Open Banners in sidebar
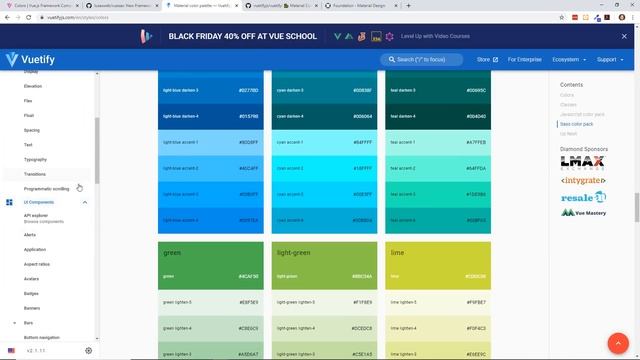The height and width of the screenshot is (360, 640). pyautogui.click(x=32, y=308)
